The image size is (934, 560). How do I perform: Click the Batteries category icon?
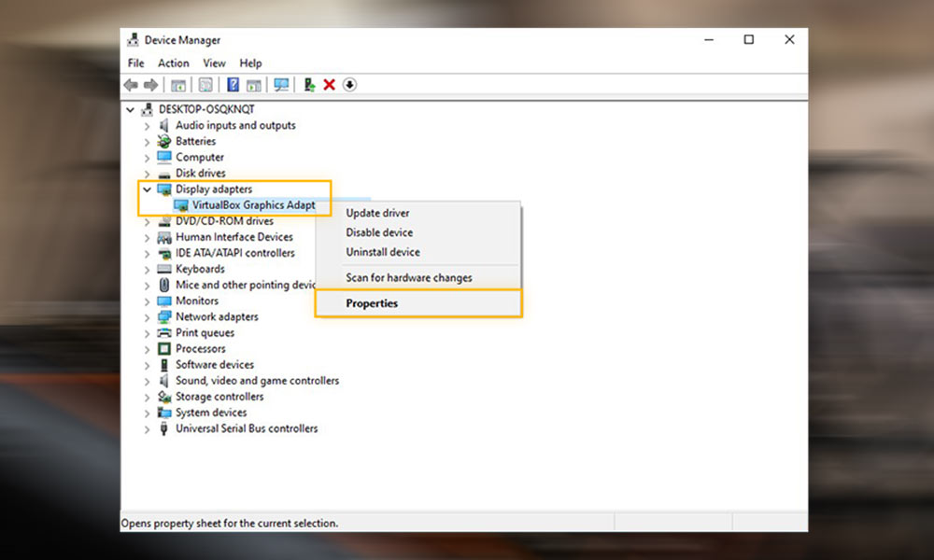tap(163, 141)
